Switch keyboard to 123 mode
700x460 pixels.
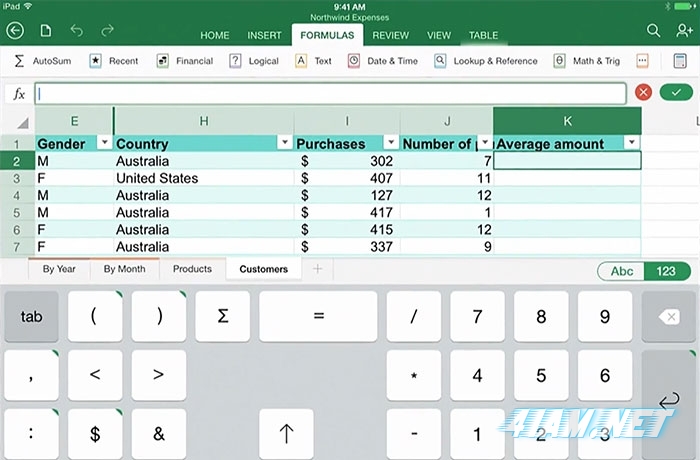click(x=667, y=271)
